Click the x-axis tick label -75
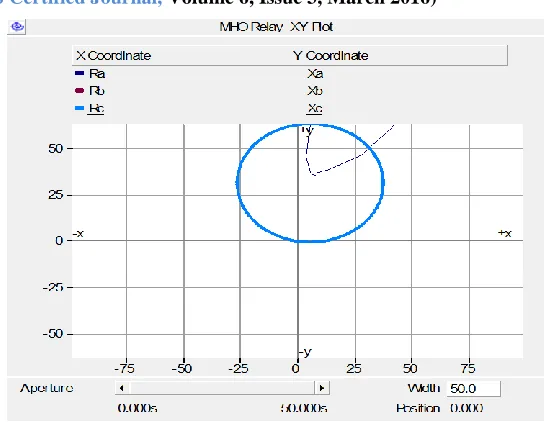544x422 pixels. (124, 368)
